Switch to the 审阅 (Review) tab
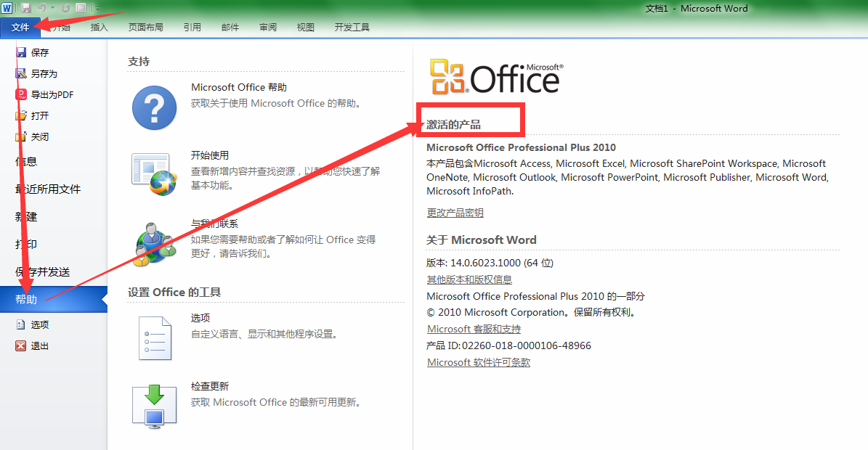Viewport: 868px width, 450px height. pos(268,27)
